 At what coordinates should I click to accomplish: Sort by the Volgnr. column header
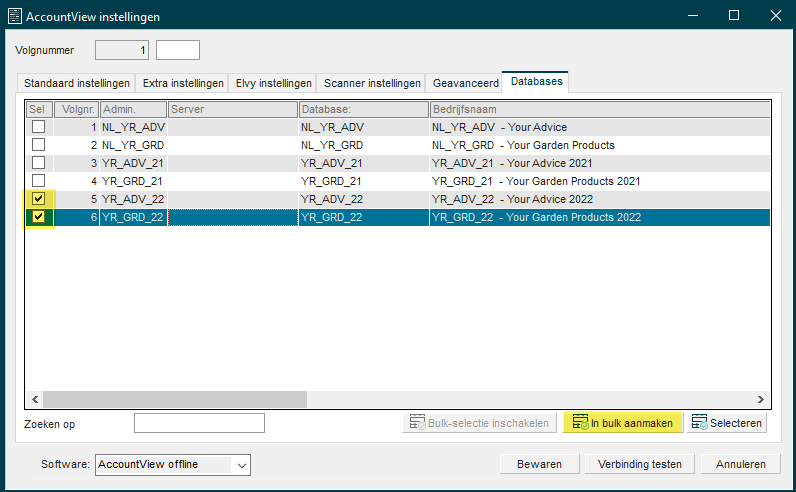[77, 109]
